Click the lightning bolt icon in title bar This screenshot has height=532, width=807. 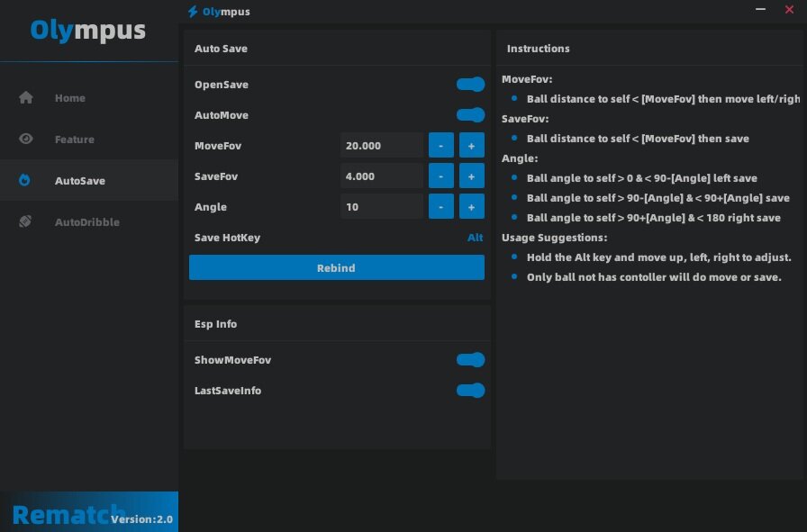pyautogui.click(x=193, y=12)
